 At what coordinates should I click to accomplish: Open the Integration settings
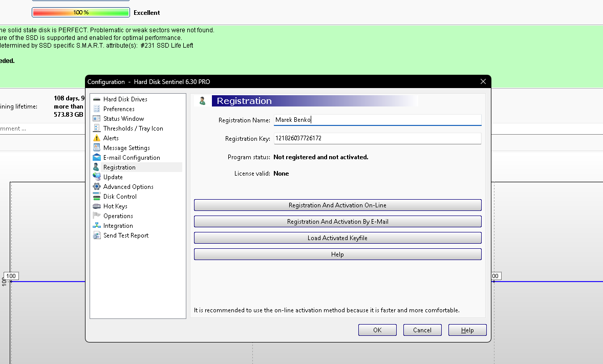coord(117,225)
